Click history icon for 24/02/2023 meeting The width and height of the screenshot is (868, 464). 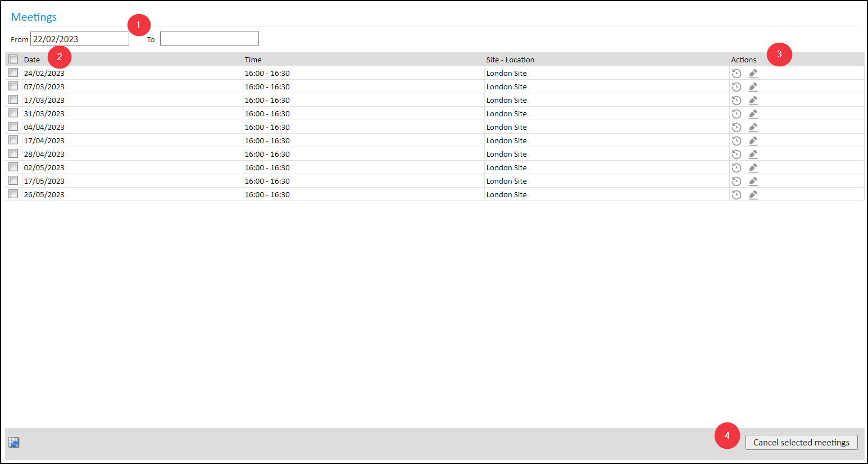click(x=737, y=74)
